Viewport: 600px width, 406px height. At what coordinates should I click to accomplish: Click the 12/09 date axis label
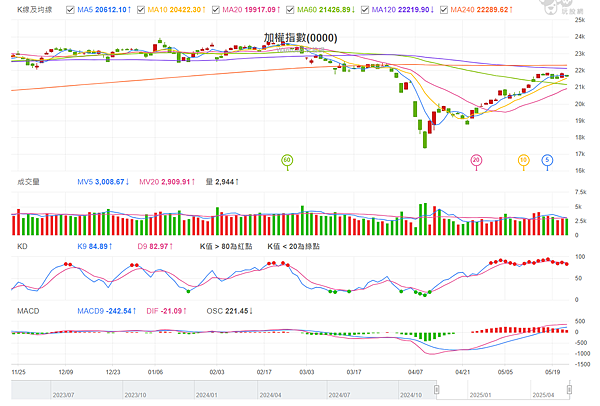click(65, 372)
